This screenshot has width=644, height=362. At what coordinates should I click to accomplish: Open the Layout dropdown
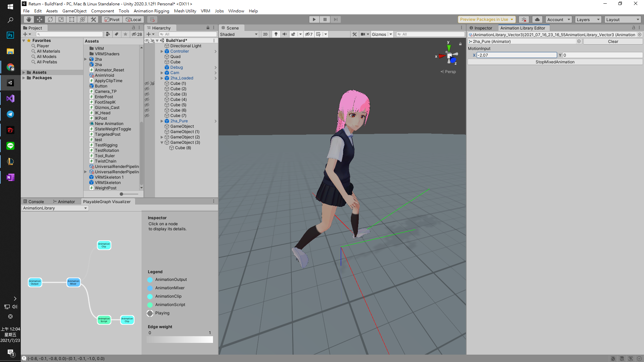point(623,19)
